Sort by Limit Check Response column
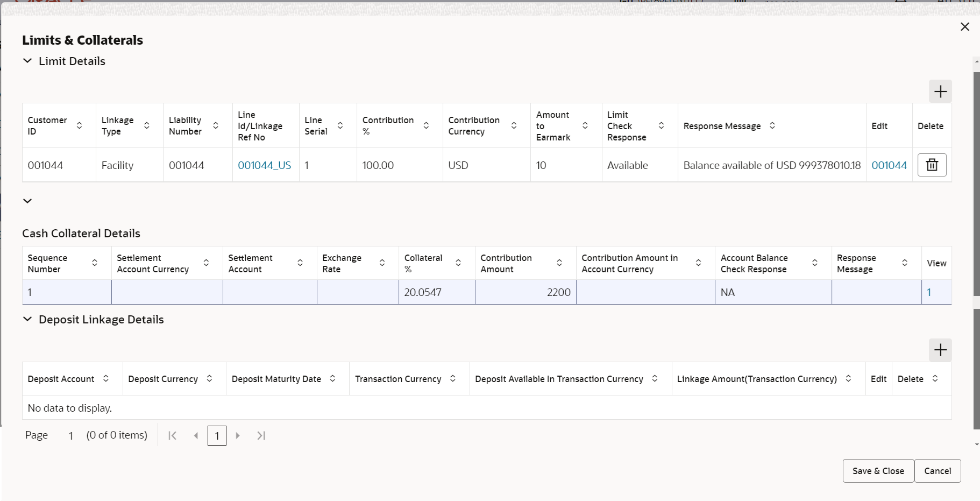Screen dimensions: 980x501 (661, 125)
